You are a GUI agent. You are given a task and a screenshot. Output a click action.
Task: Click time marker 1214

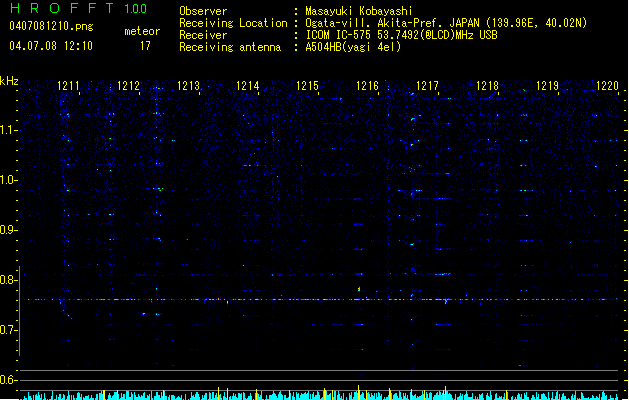coord(248,86)
